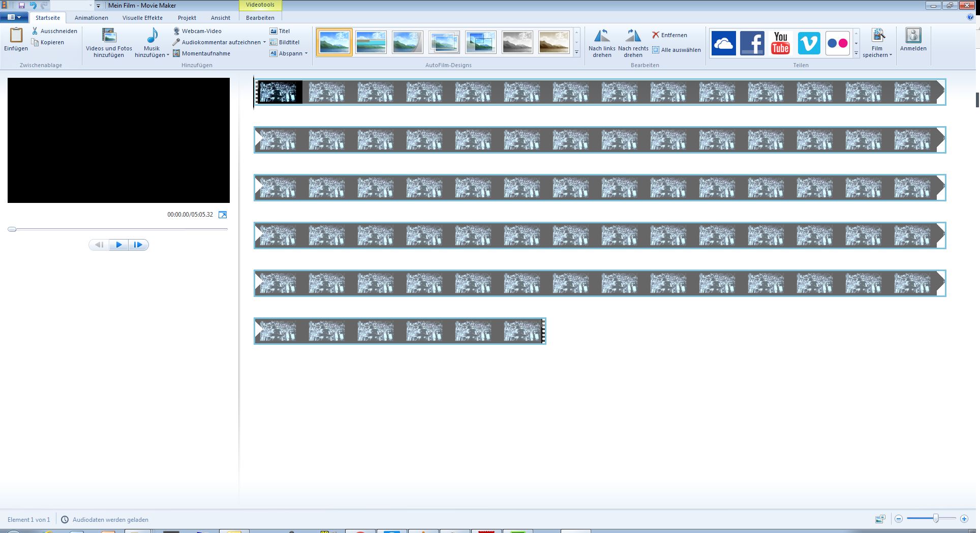Click the zoom slider in status bar
Image resolution: width=980 pixels, height=533 pixels.
(x=935, y=519)
